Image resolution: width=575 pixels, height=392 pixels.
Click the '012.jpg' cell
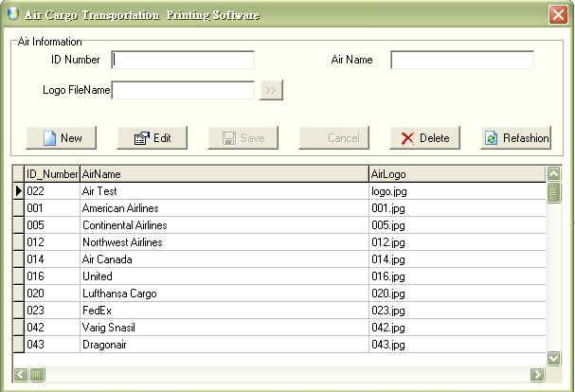click(x=458, y=242)
